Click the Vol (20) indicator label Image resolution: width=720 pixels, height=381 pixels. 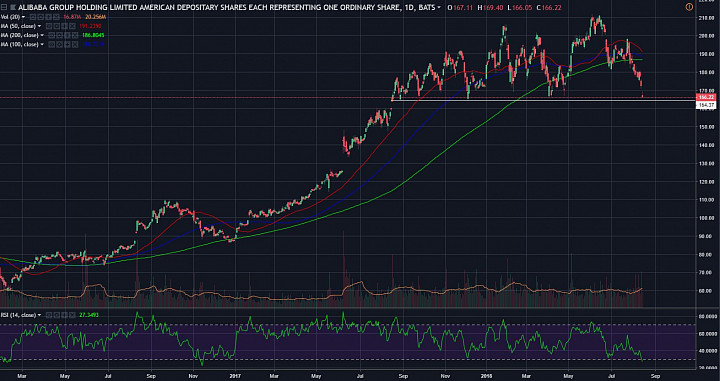pos(10,17)
